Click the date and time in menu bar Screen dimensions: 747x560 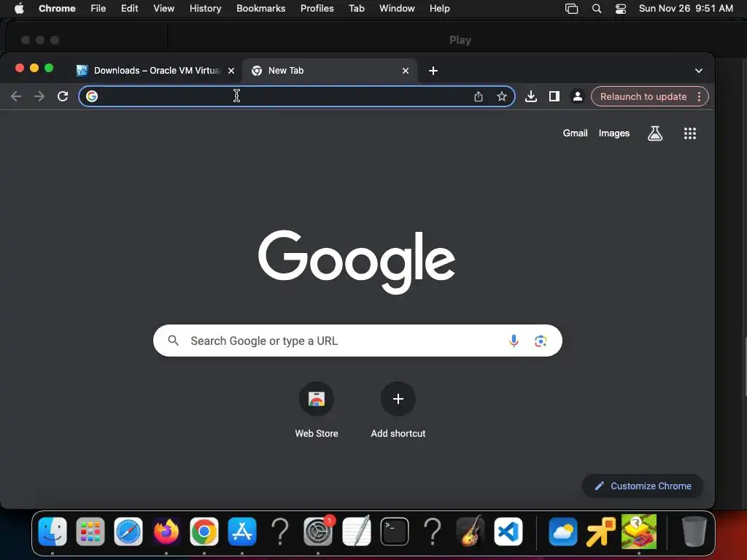(x=686, y=9)
